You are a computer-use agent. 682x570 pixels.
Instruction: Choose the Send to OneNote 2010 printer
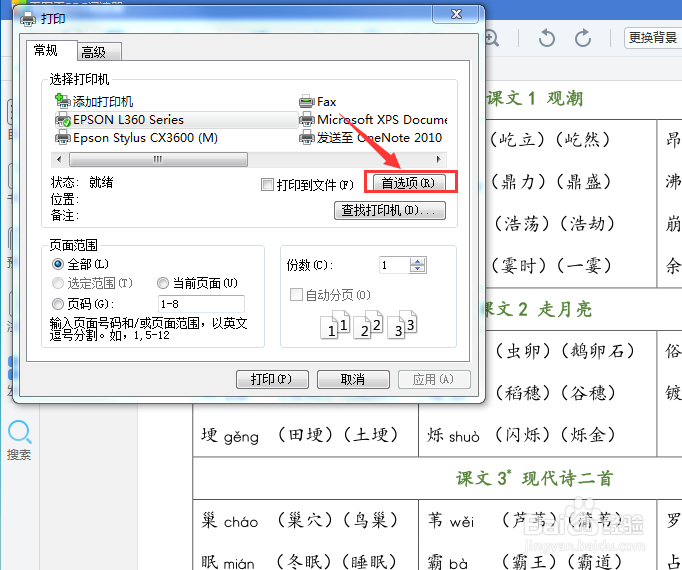tap(371, 138)
